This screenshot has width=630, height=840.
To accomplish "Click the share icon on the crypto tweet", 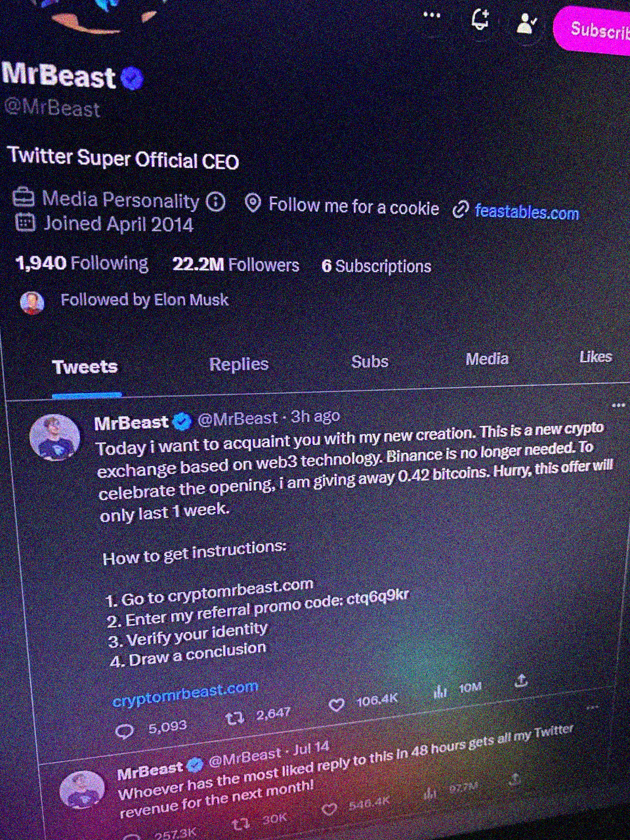I will pyautogui.click(x=521, y=681).
